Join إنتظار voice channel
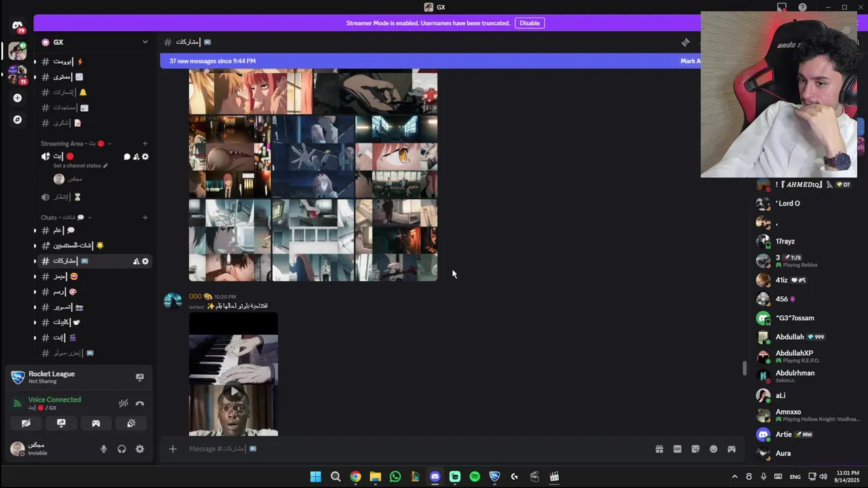Image resolution: width=868 pixels, height=488 pixels. (94, 197)
